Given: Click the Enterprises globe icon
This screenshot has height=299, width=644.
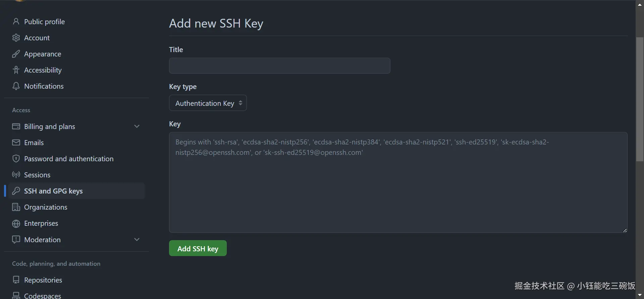Looking at the screenshot, I should (16, 223).
